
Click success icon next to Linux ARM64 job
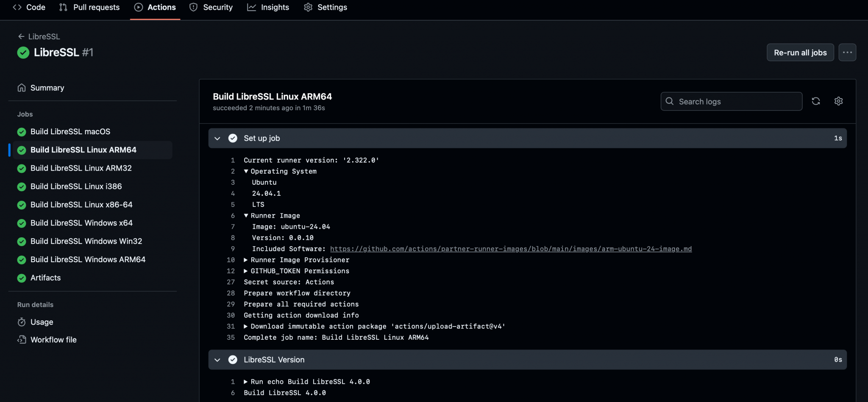pos(22,150)
